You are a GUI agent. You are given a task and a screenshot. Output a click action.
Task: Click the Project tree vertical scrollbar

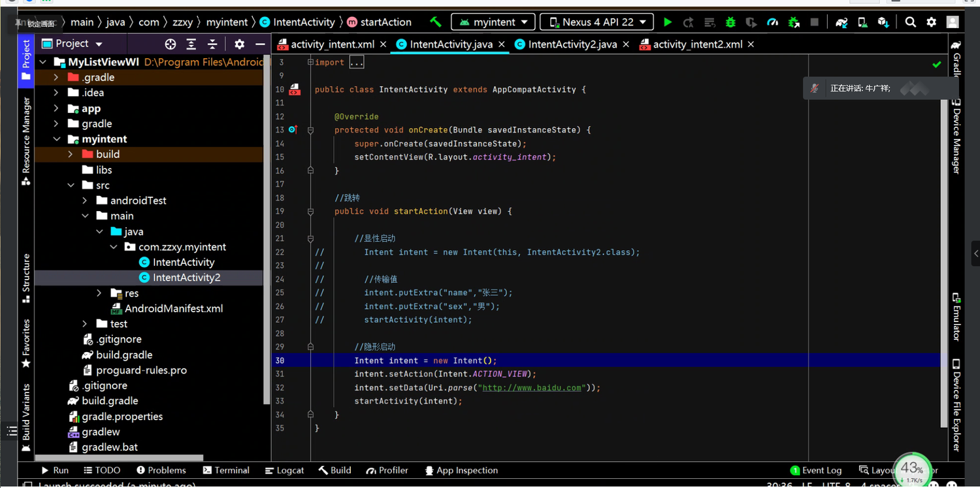266,229
